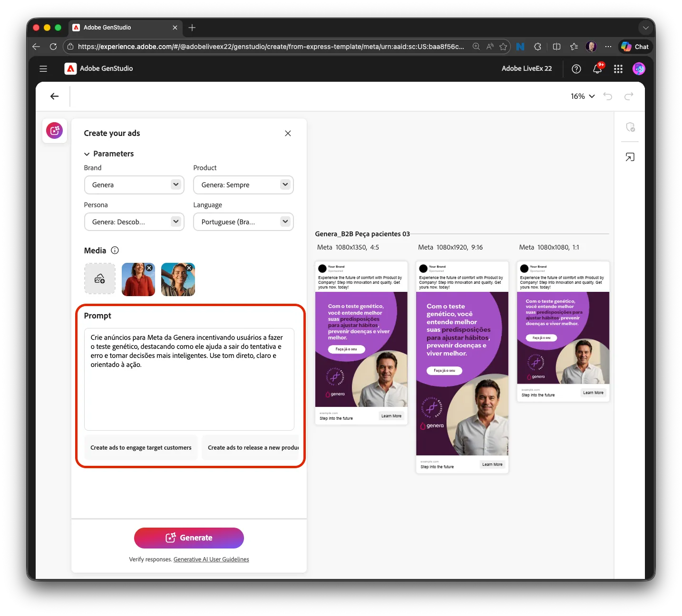The image size is (682, 616).
Task: Use the engage target customers suggestion
Action: pyautogui.click(x=141, y=448)
